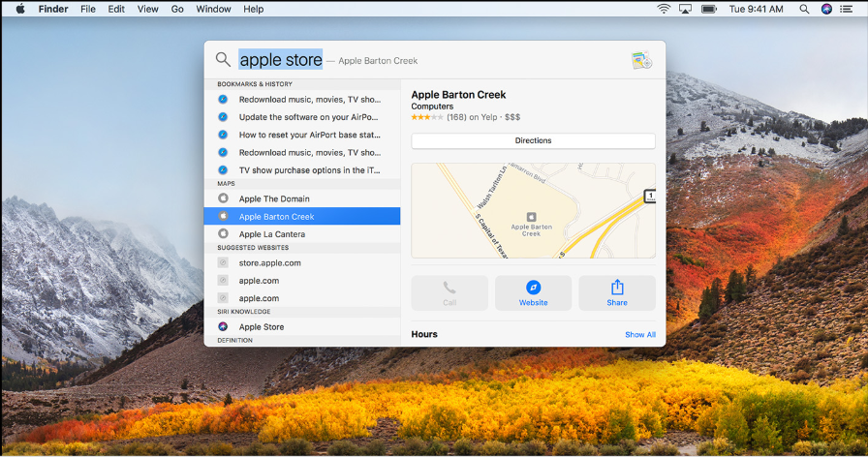Click Show All next to Hours
Screen dimensions: 868x457
coord(640,335)
